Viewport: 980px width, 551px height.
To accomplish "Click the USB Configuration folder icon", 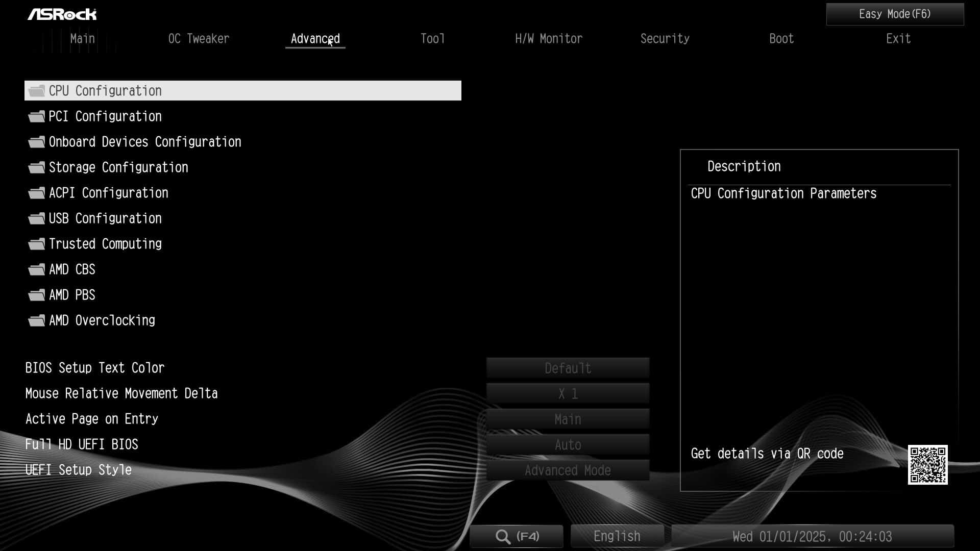I will coord(36,218).
